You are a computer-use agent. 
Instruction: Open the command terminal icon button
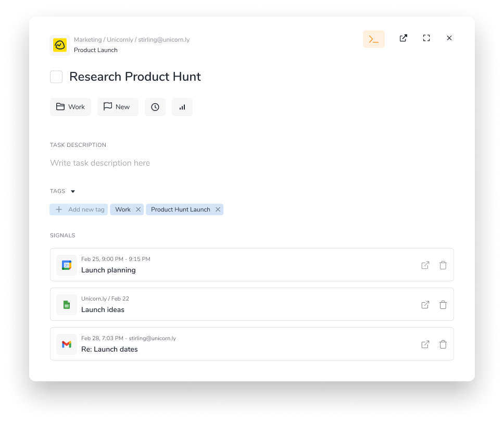(373, 39)
